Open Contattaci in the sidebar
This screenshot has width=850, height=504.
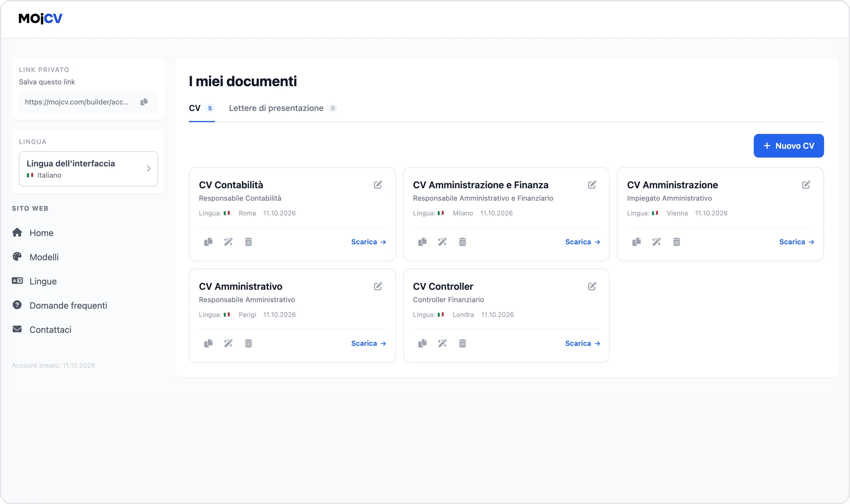coord(42,330)
